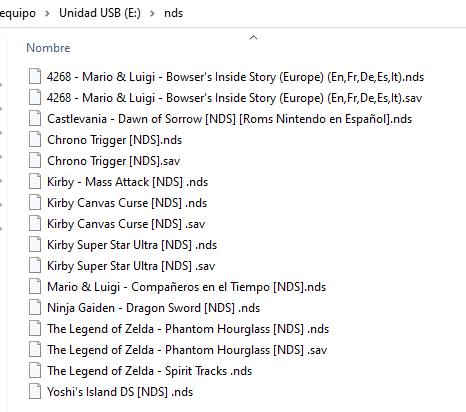This screenshot has height=412, width=466.
Task: Open Unidad USB (E:) in the breadcrumb
Action: point(100,13)
